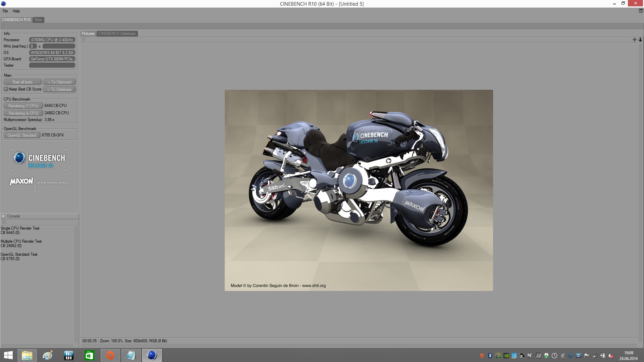The image size is (644, 362).
Task: Click the NVIDIA tray icon
Action: coord(506,356)
